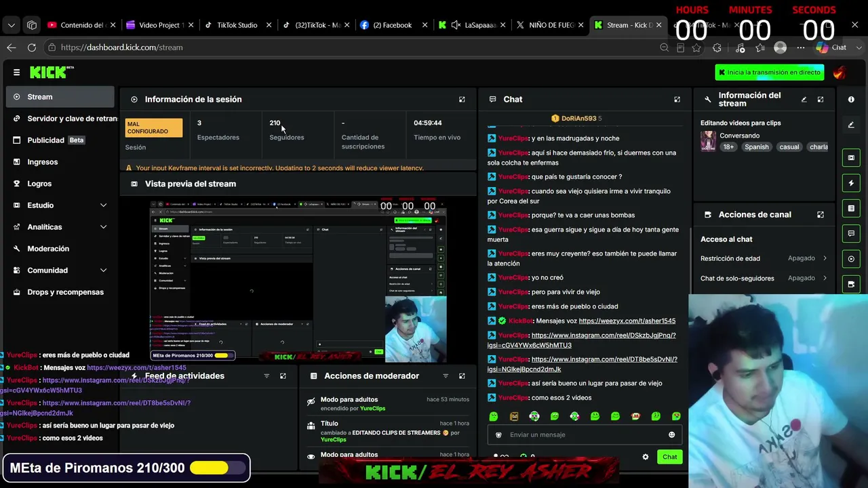
Task: Open Drops y recompensas page
Action: (60, 292)
